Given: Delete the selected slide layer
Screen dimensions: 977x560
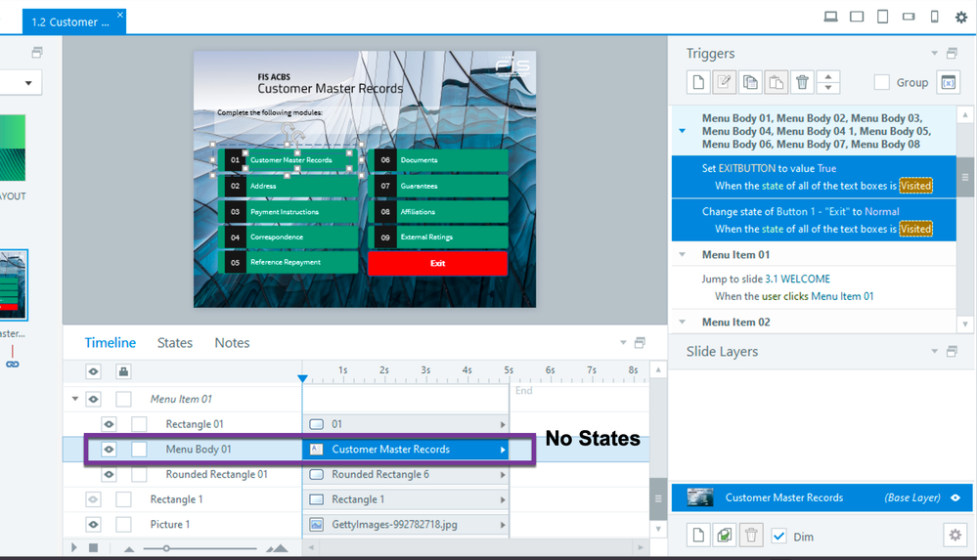Looking at the screenshot, I should click(751, 536).
